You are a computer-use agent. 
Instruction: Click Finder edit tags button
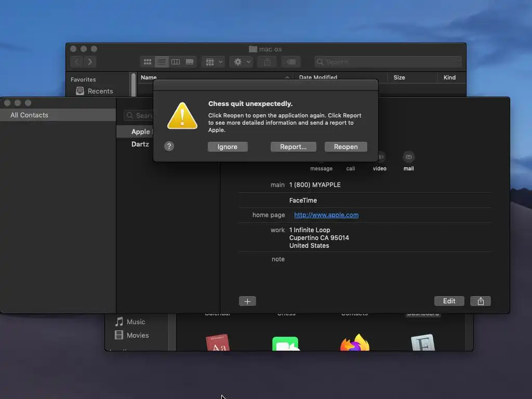[x=291, y=62]
